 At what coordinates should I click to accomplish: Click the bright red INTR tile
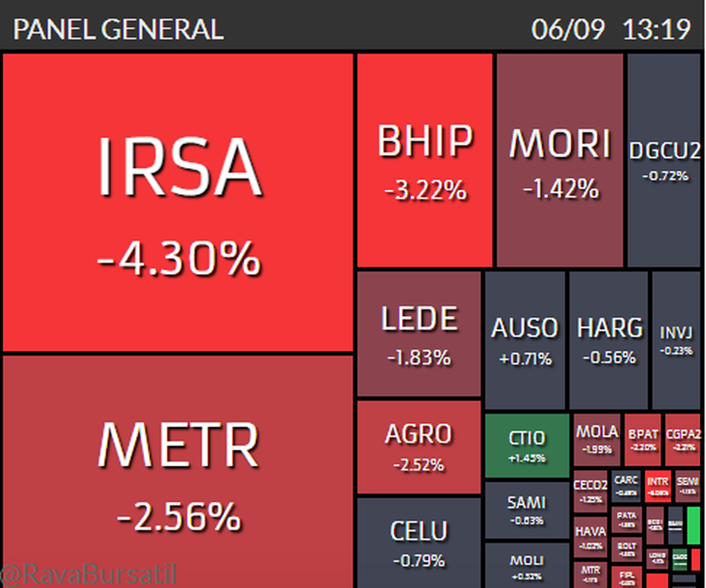[657, 486]
